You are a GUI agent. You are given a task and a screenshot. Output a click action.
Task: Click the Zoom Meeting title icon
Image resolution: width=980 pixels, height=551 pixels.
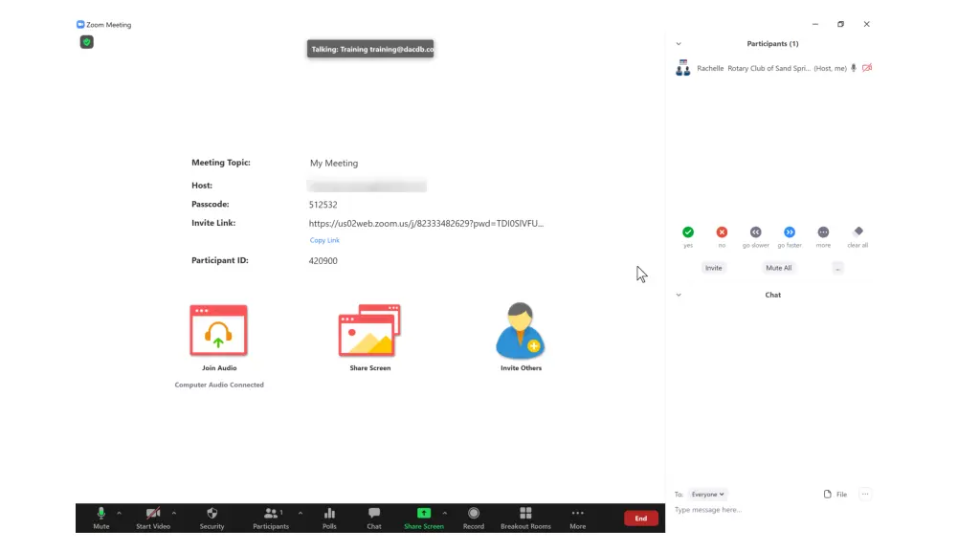[x=80, y=24]
